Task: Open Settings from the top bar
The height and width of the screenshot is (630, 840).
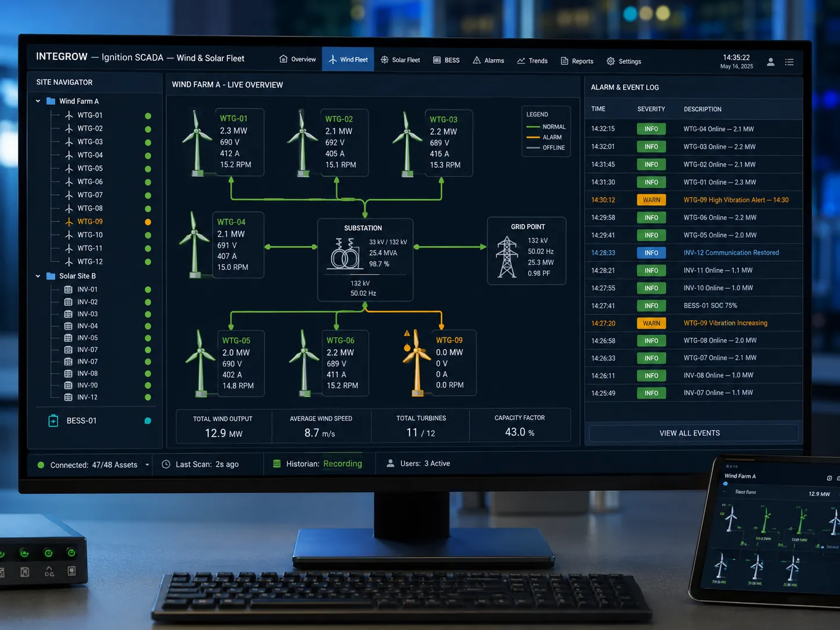Action: 624,61
